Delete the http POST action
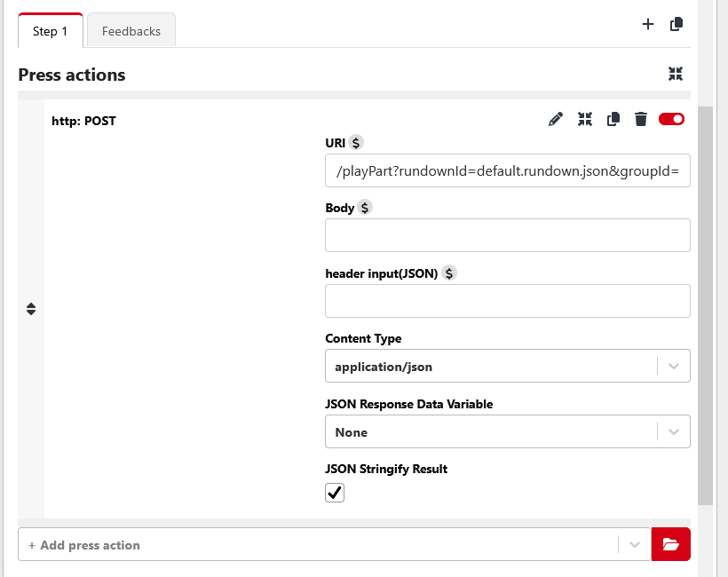The width and height of the screenshot is (728, 577). click(641, 119)
